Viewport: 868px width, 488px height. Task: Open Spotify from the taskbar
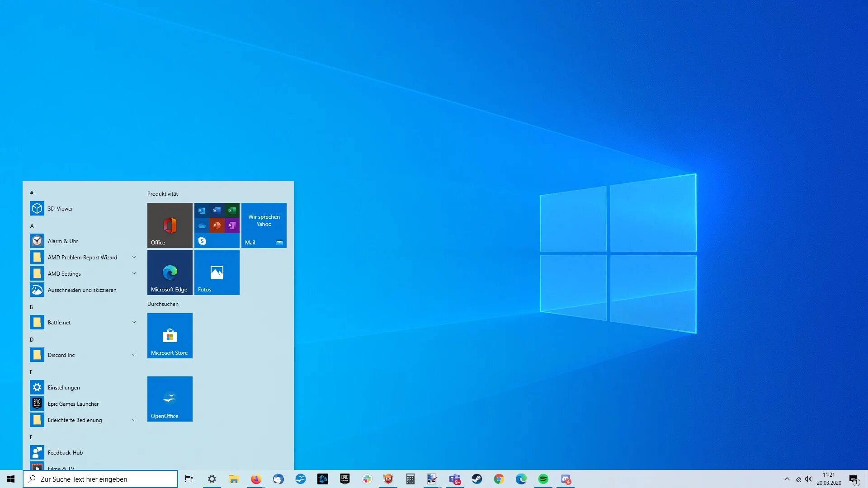point(543,479)
